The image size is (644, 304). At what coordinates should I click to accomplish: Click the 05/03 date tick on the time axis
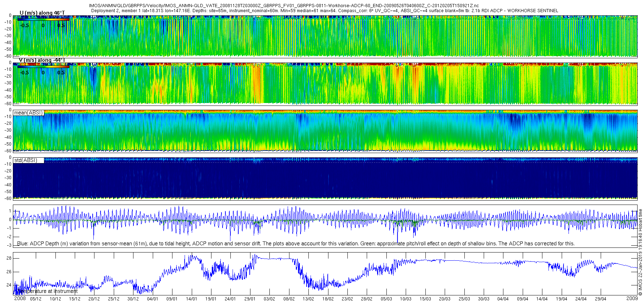pos(386,299)
